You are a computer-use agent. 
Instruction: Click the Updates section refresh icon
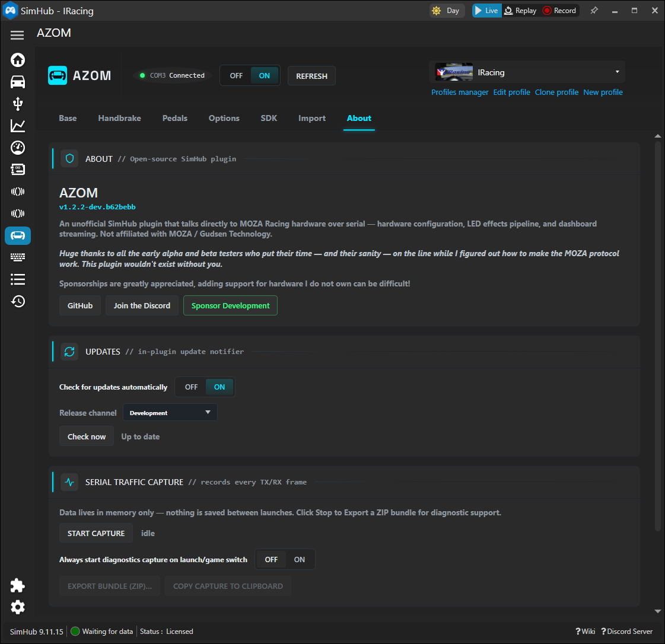69,352
